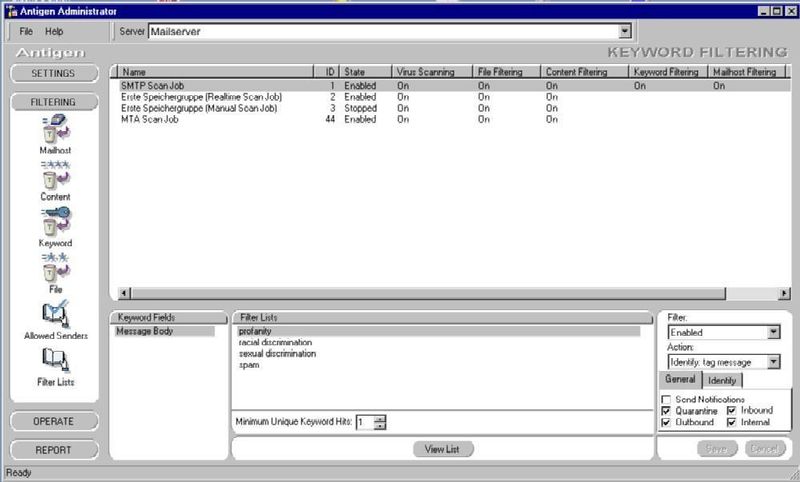The height and width of the screenshot is (482, 800).
Task: Click the View List button
Action: pos(442,449)
